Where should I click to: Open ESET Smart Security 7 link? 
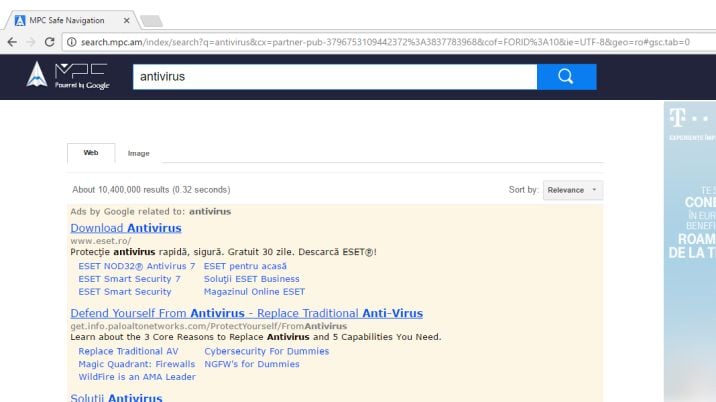click(129, 279)
